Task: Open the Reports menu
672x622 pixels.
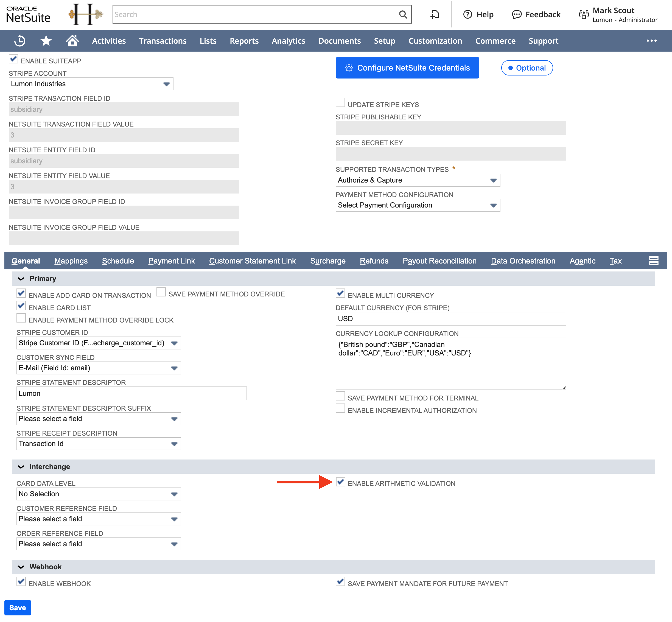Action: point(244,41)
